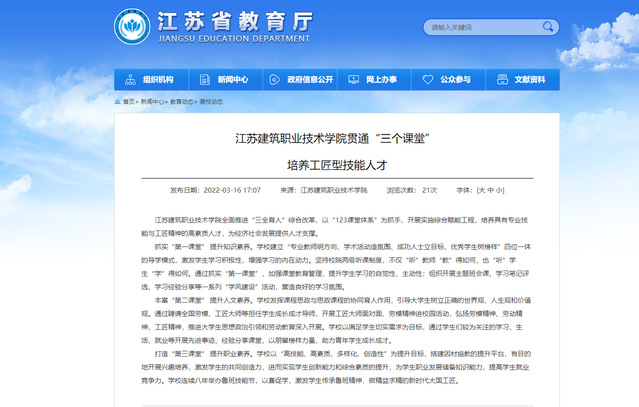Set article font size to 小

499,189
